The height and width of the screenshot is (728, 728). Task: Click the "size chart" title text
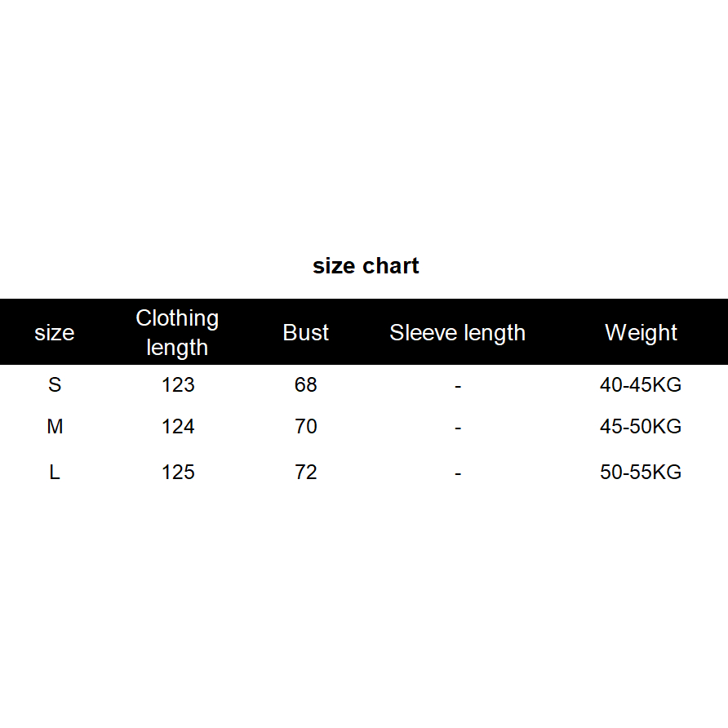coord(366,266)
